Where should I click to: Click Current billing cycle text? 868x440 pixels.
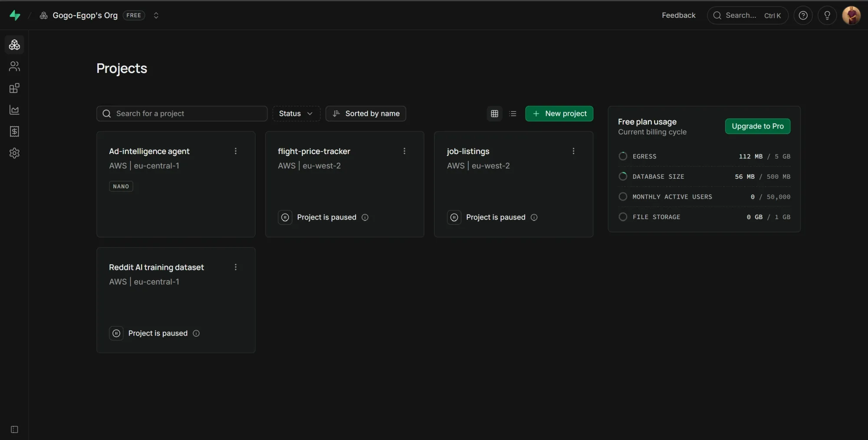click(x=652, y=132)
